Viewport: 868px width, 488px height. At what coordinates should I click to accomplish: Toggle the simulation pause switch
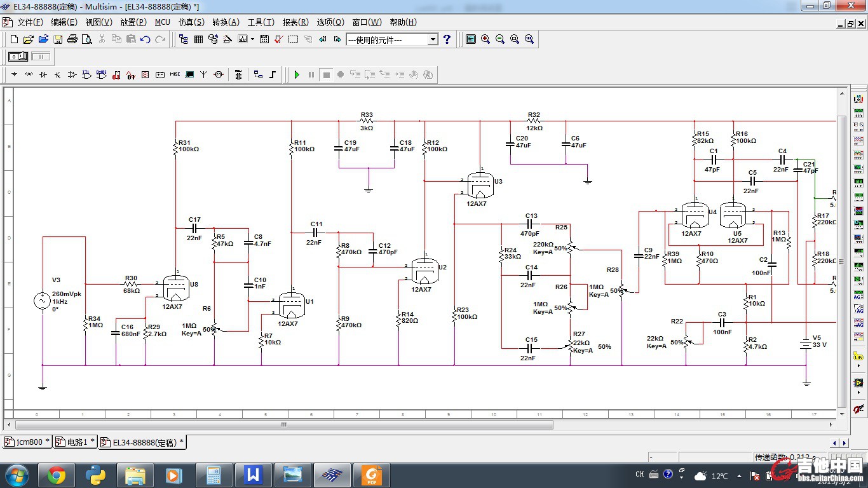41,57
